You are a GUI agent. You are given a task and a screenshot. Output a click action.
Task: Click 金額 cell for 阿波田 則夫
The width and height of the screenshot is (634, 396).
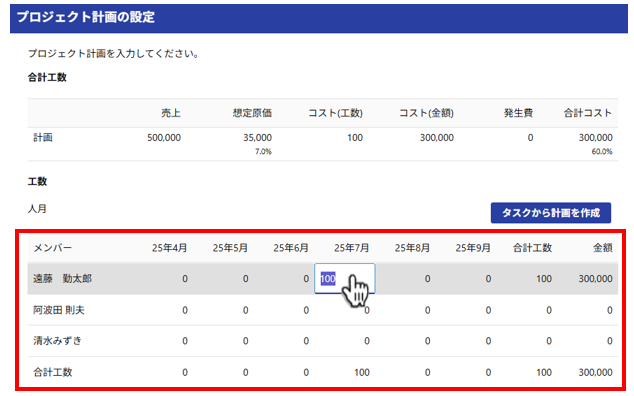(609, 310)
